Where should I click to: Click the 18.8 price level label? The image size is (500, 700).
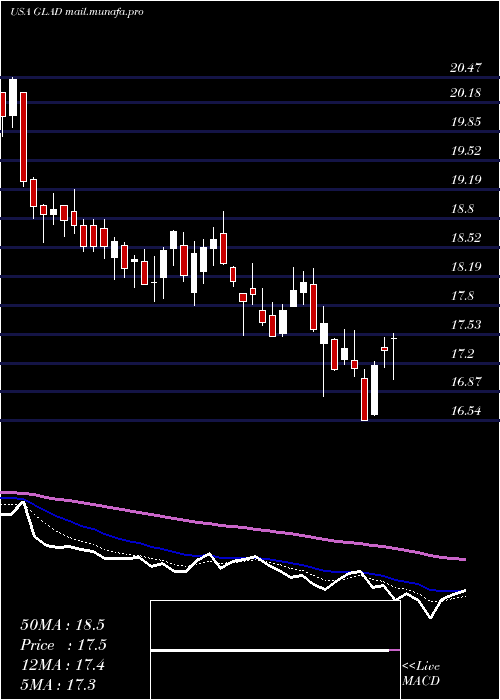(x=463, y=209)
